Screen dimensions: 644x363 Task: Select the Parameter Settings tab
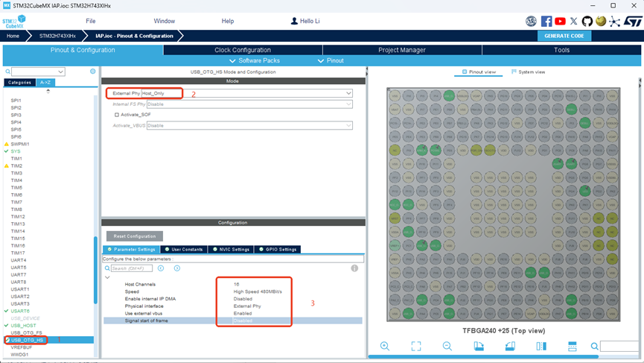[x=132, y=249]
